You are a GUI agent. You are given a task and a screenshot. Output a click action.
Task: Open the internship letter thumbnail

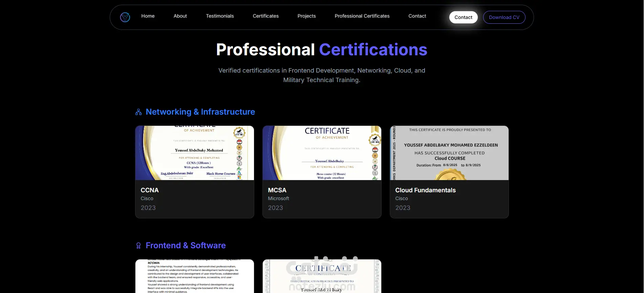195,276
